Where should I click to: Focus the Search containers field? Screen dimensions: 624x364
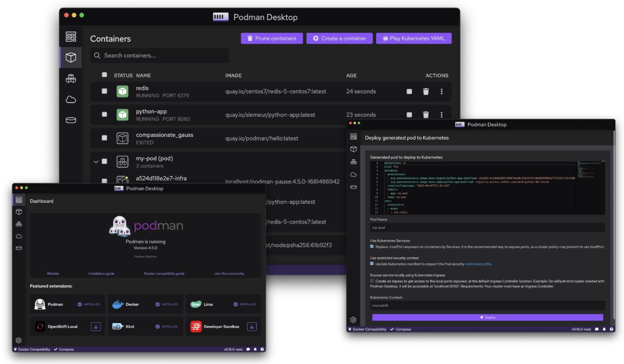[160, 56]
